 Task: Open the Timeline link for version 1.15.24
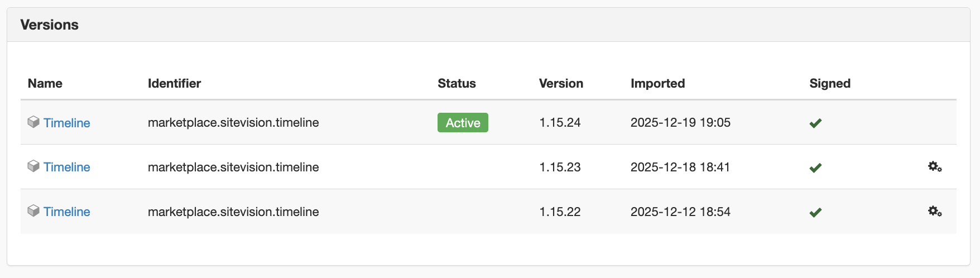coord(66,123)
